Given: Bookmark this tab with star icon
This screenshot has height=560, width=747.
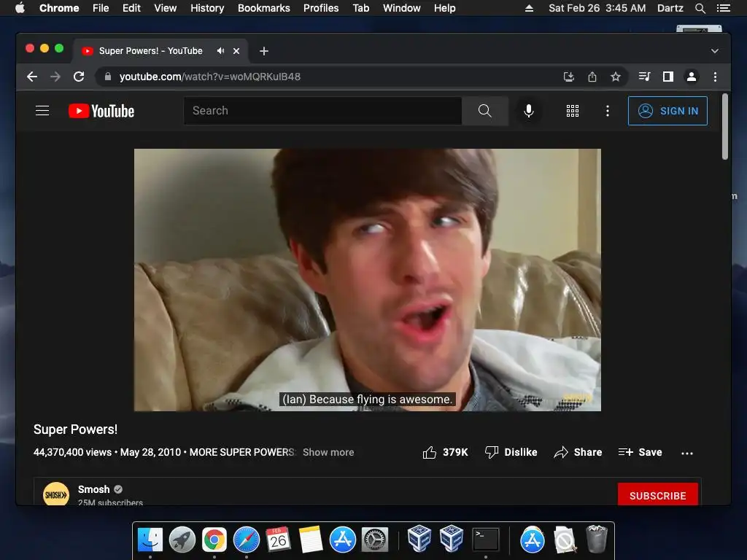Looking at the screenshot, I should pos(616,77).
